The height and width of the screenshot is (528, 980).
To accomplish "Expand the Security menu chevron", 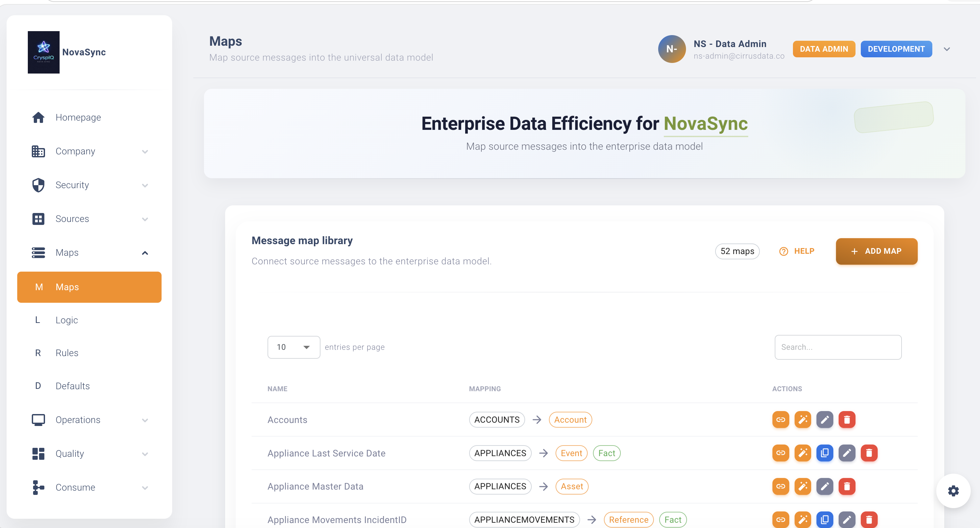I will point(145,185).
